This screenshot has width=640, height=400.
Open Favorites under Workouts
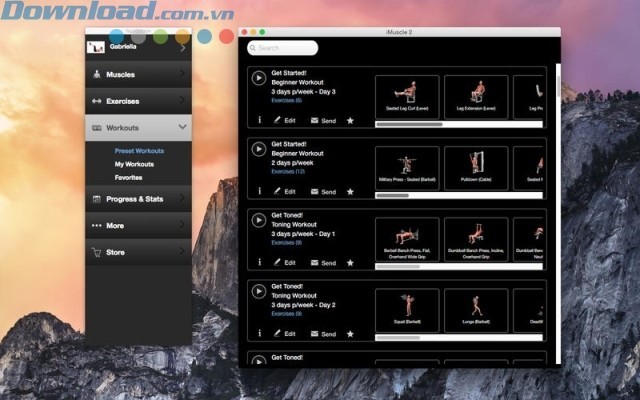point(128,177)
